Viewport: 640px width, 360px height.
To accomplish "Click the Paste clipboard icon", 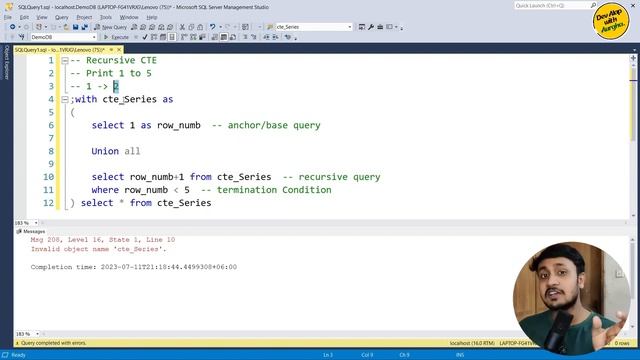I will tap(200, 27).
